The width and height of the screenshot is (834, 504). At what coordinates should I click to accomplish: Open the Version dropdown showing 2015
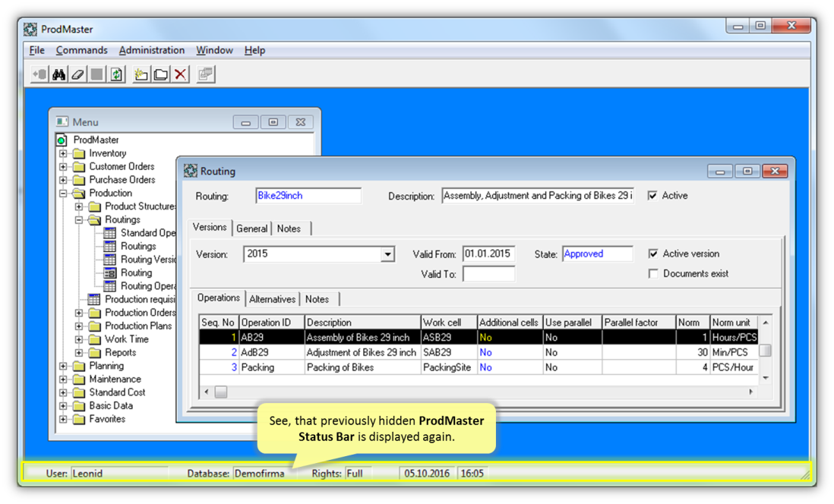pyautogui.click(x=388, y=255)
